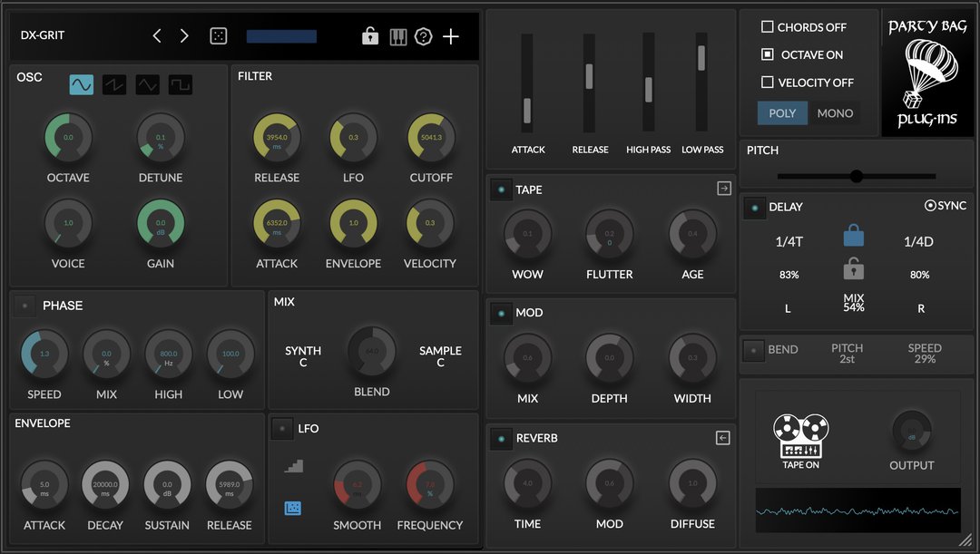Collapse the Reverb section arrow
980x554 pixels.
(723, 438)
